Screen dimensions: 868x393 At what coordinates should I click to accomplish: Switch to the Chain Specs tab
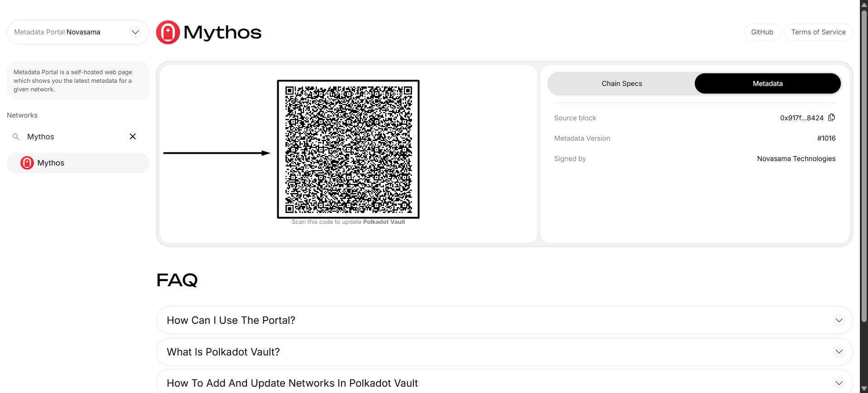[621, 84]
